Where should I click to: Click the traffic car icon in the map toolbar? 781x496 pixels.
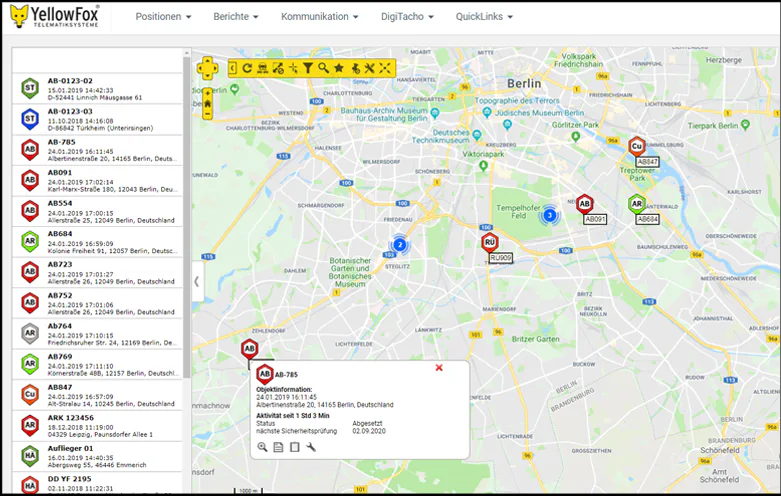click(262, 68)
